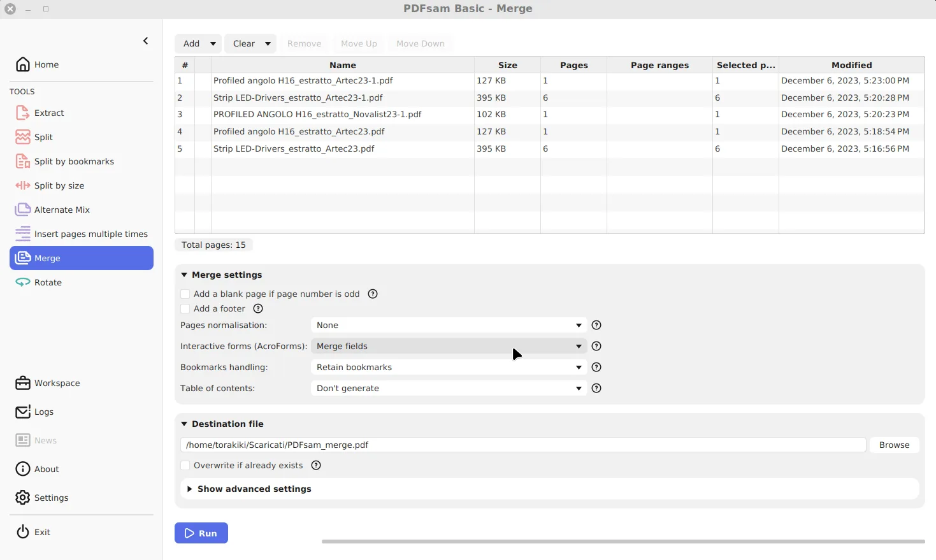Click the Browse button

click(x=894, y=445)
